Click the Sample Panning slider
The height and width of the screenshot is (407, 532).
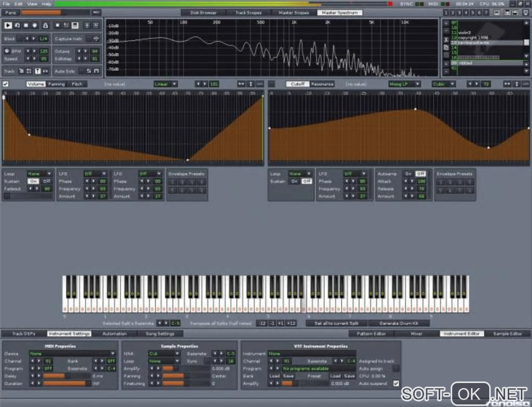click(x=186, y=376)
